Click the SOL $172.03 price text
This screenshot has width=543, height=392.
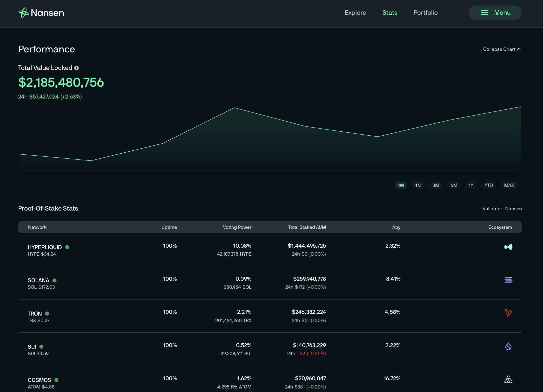(x=41, y=287)
